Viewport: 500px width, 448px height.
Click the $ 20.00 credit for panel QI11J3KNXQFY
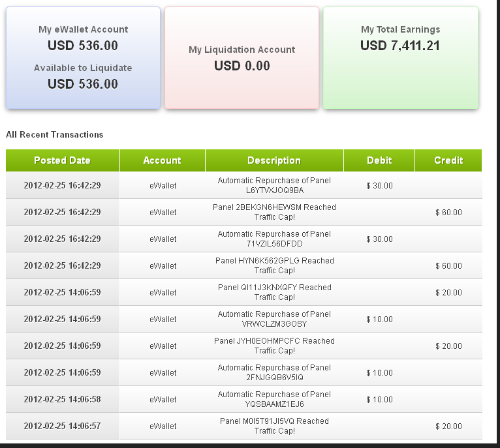coord(448,293)
